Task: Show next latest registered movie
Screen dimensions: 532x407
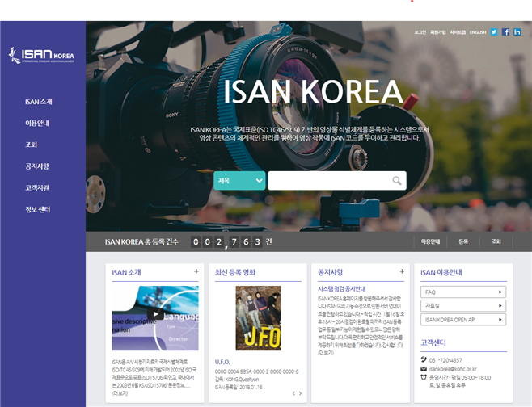Action: tap(301, 393)
